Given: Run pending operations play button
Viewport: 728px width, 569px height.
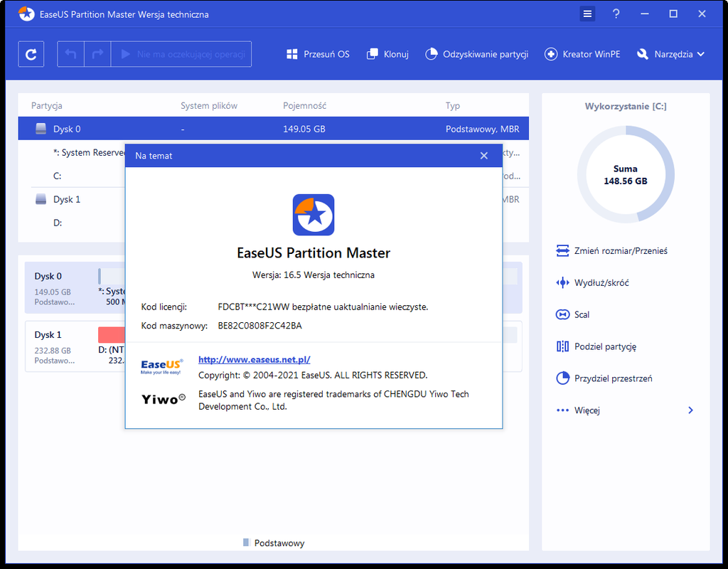Looking at the screenshot, I should coord(181,54).
